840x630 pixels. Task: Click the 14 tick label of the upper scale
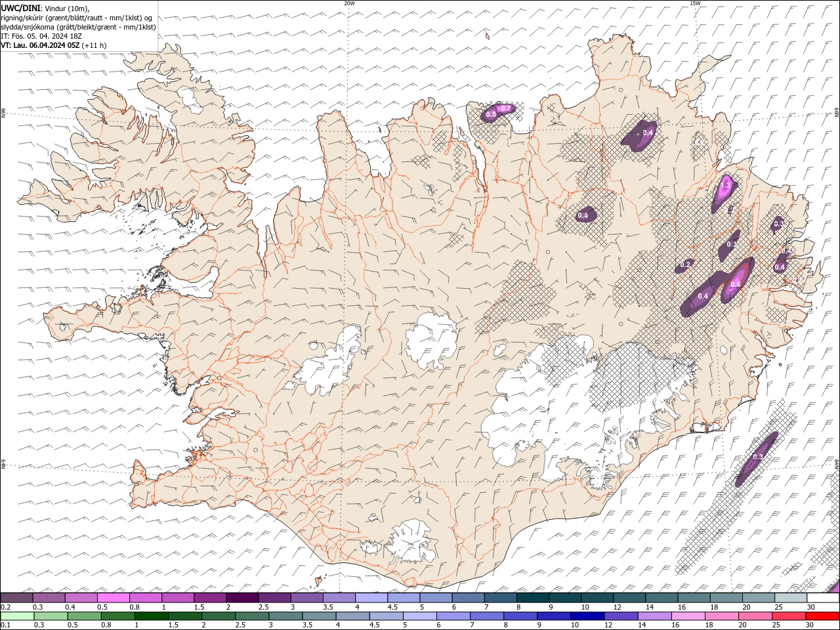(x=649, y=607)
